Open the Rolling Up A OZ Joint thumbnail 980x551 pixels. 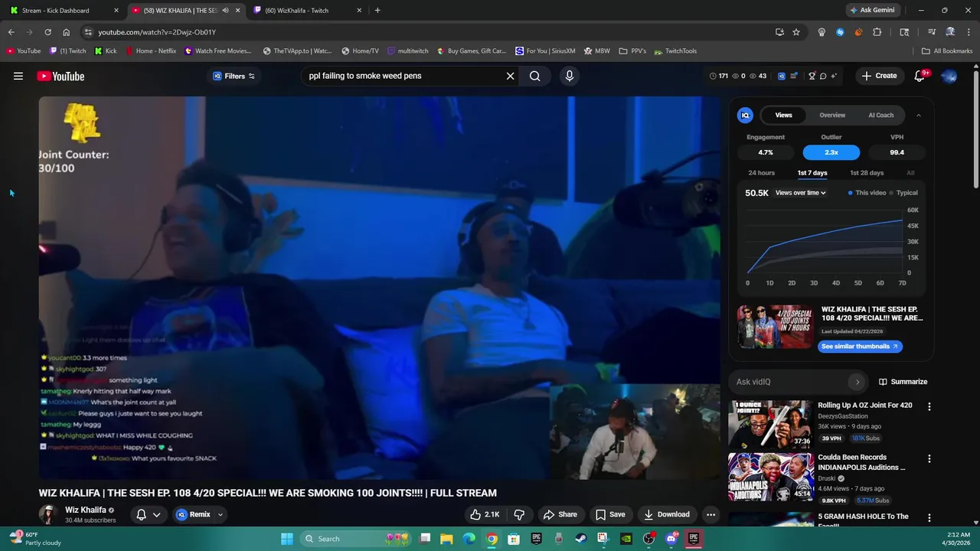tap(769, 424)
